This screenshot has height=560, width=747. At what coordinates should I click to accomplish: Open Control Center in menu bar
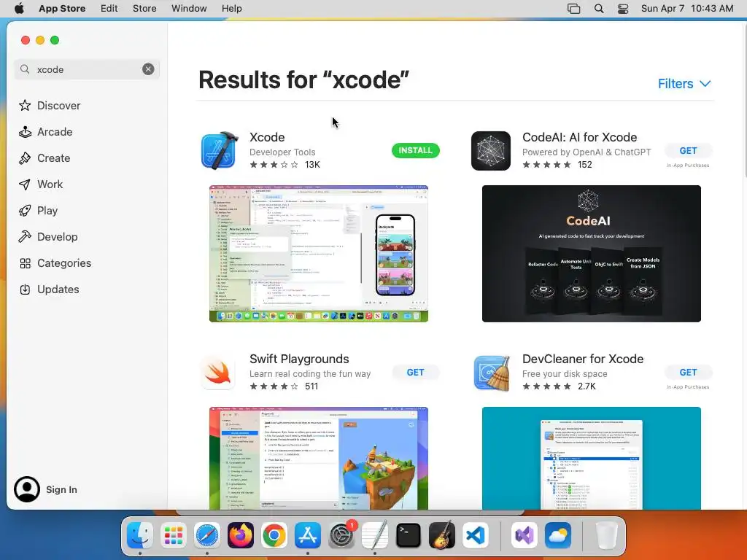pos(623,9)
